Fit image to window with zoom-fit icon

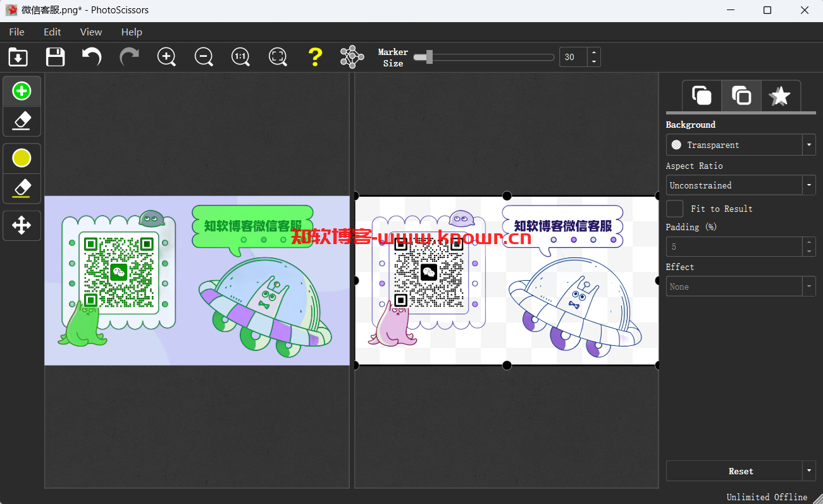(x=278, y=57)
